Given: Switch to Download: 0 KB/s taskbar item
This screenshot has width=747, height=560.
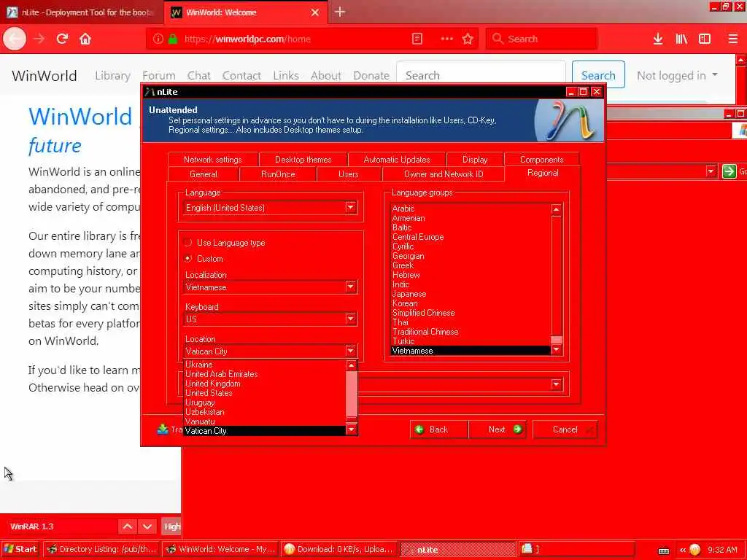Looking at the screenshot, I should coord(338,549).
